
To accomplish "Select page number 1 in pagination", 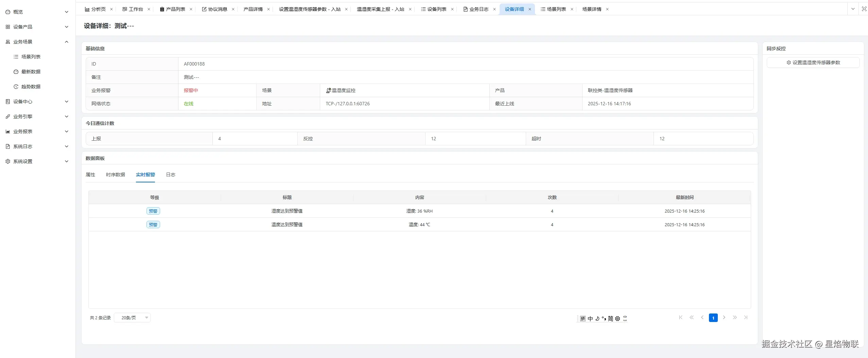I will pyautogui.click(x=713, y=318).
